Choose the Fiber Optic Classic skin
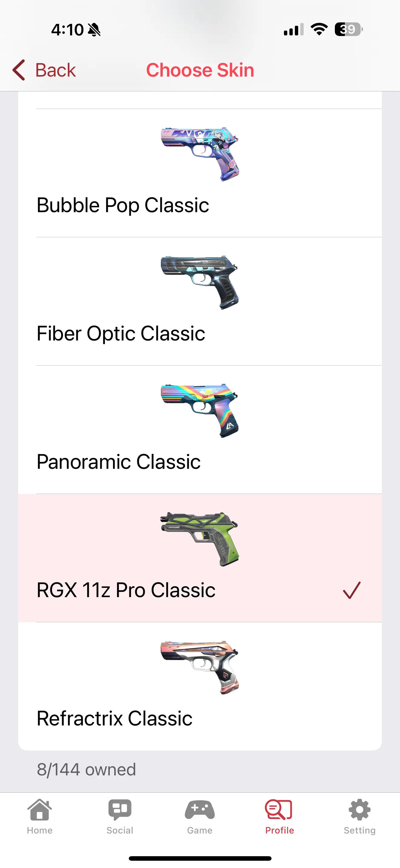The height and width of the screenshot is (868, 400). [x=121, y=334]
